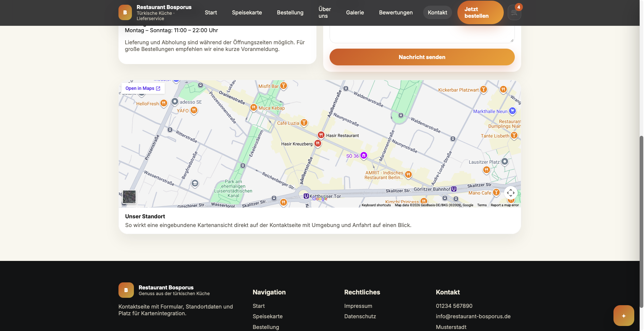
Task: Open map Keyboard shortcuts
Action: point(376,205)
